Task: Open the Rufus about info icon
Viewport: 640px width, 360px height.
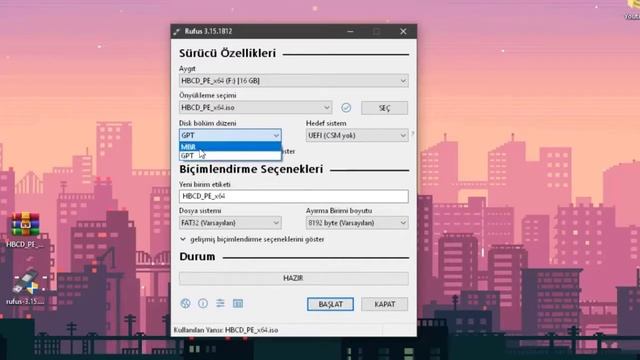Action: tap(203, 303)
